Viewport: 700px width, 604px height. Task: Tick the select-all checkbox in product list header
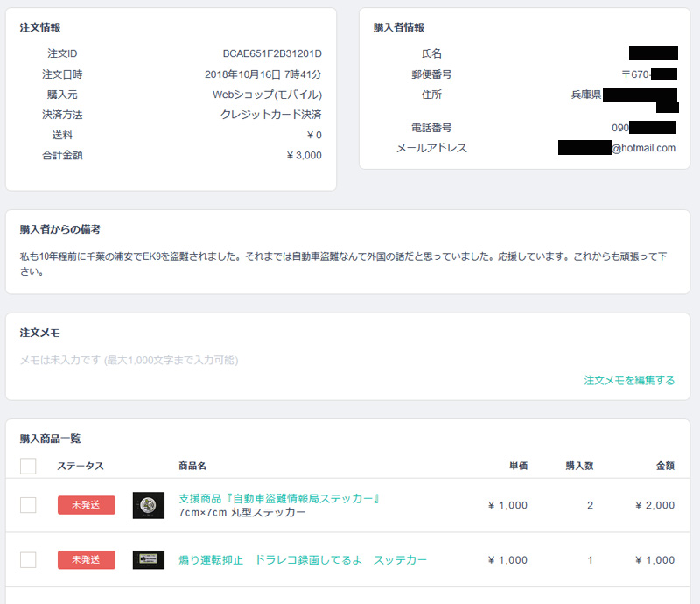click(x=28, y=466)
